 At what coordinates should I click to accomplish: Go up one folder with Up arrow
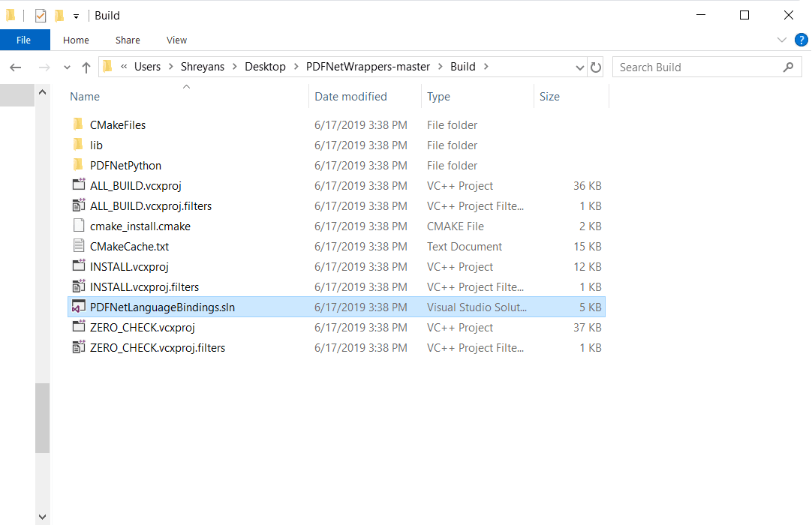pos(86,67)
